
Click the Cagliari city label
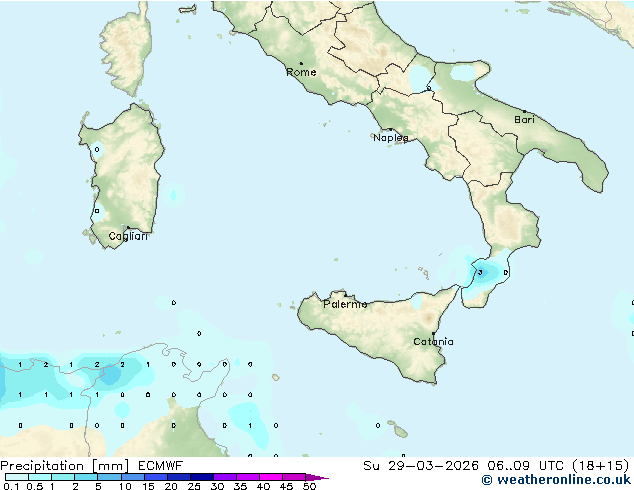[128, 236]
